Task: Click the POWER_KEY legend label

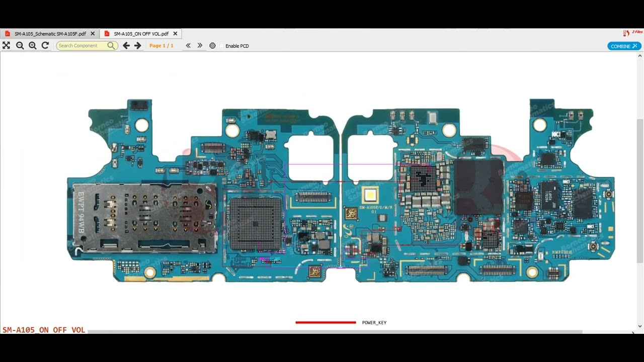Action: tap(374, 323)
